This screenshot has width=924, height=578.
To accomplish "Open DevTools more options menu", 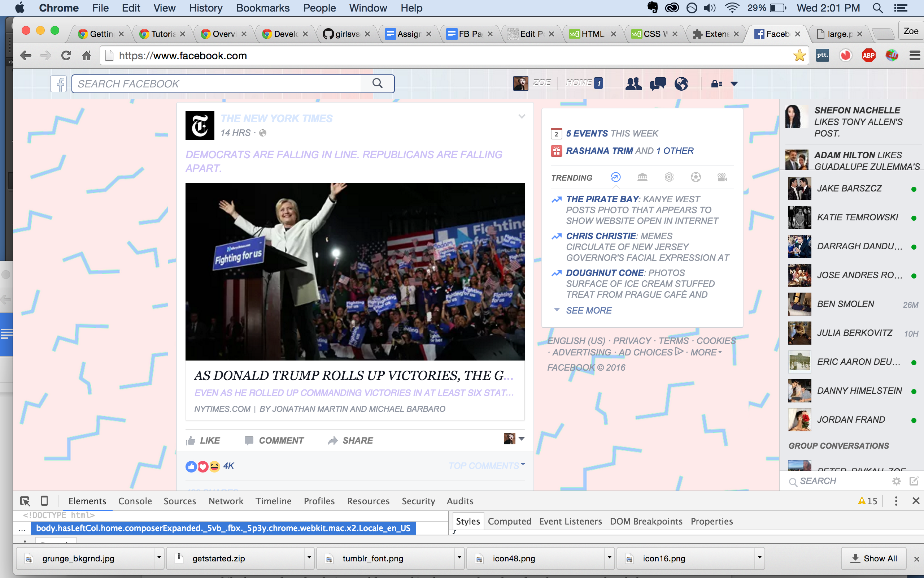I will (x=896, y=501).
